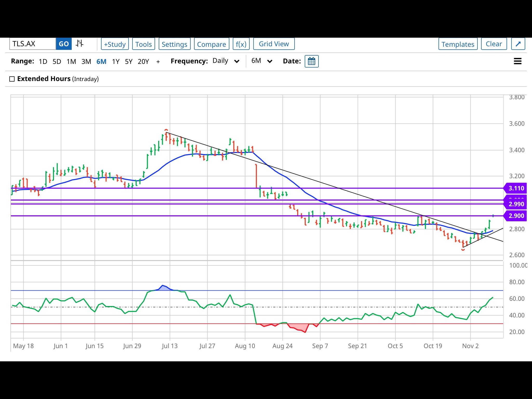
Task: Select the 5D range
Action: (x=57, y=62)
